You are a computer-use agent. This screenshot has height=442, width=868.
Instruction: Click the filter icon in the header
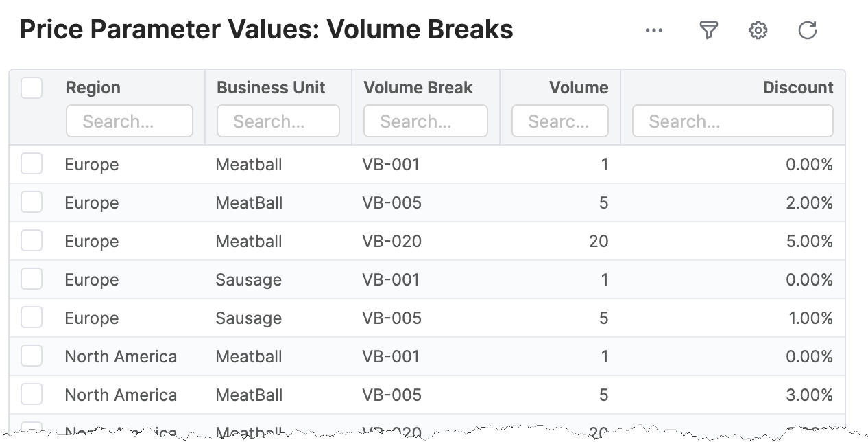[709, 30]
